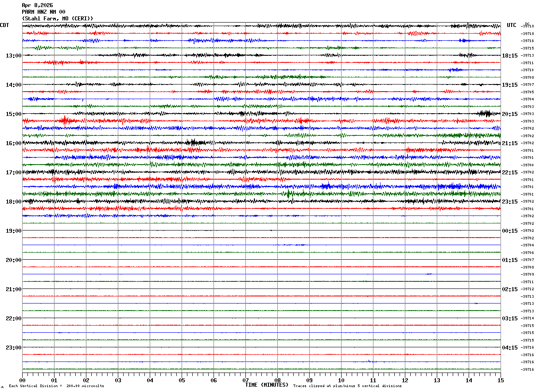Click the DC offset value -39706
Screen dimensions: 536x392
tap(527, 253)
